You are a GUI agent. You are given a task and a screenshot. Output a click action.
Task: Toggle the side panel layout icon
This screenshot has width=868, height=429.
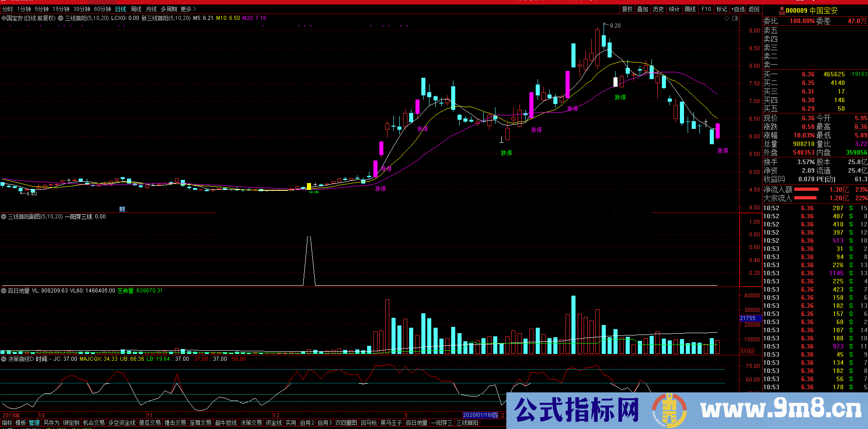tap(735, 19)
